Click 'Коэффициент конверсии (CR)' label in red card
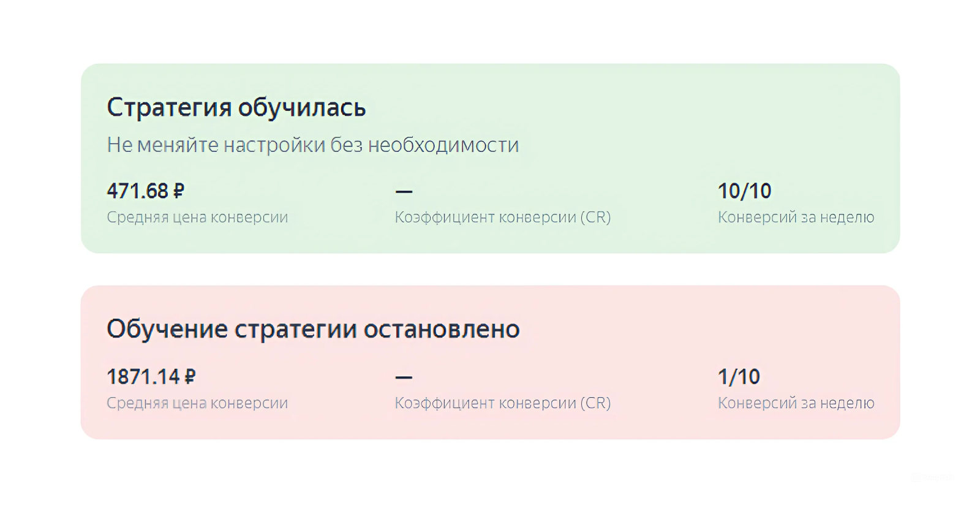 tap(502, 403)
